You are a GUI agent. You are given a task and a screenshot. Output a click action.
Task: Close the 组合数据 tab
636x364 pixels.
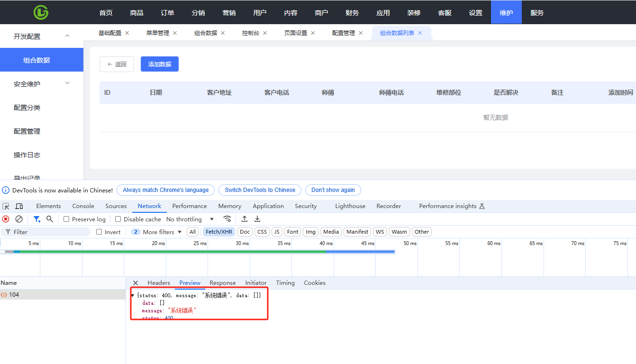tap(223, 33)
